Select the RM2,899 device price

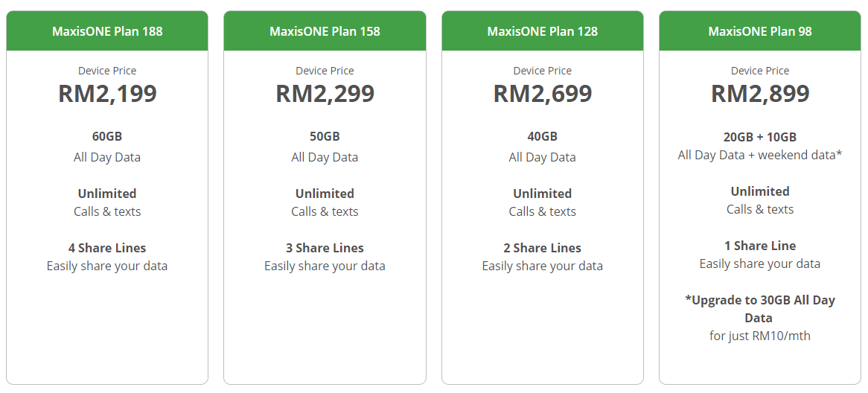(760, 94)
